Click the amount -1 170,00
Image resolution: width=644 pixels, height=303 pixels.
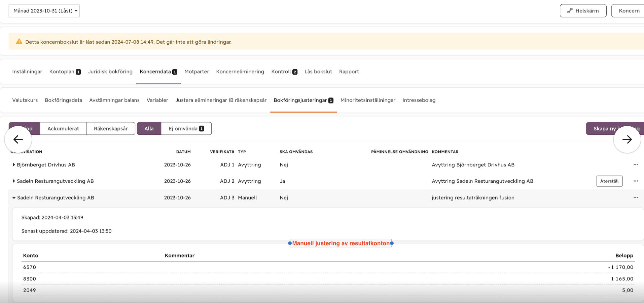620,267
